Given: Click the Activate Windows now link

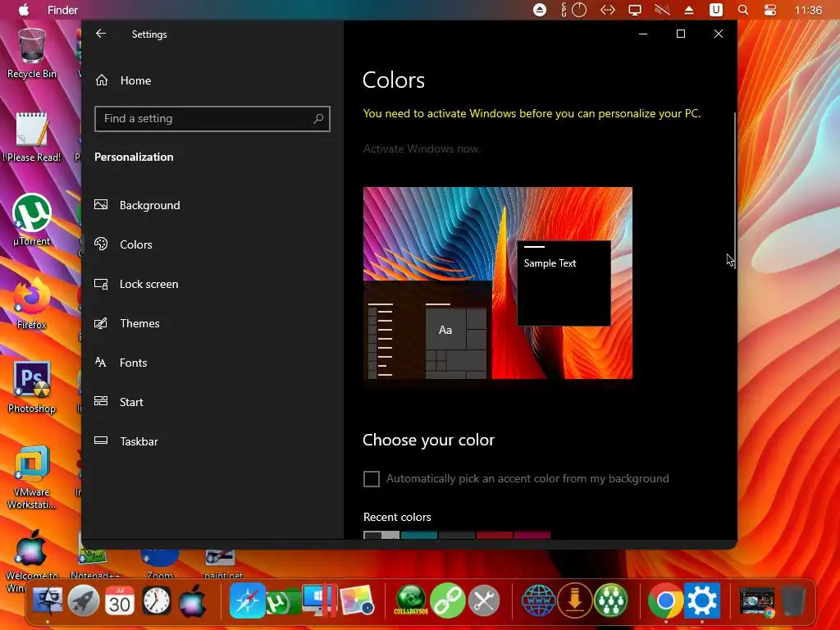Looking at the screenshot, I should [422, 149].
